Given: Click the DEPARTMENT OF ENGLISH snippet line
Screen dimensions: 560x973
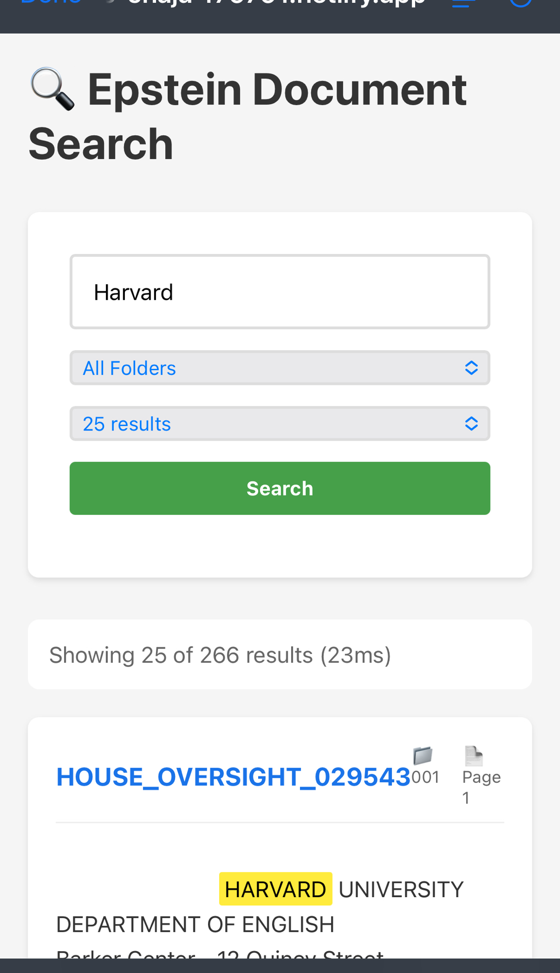Looking at the screenshot, I should [x=195, y=924].
